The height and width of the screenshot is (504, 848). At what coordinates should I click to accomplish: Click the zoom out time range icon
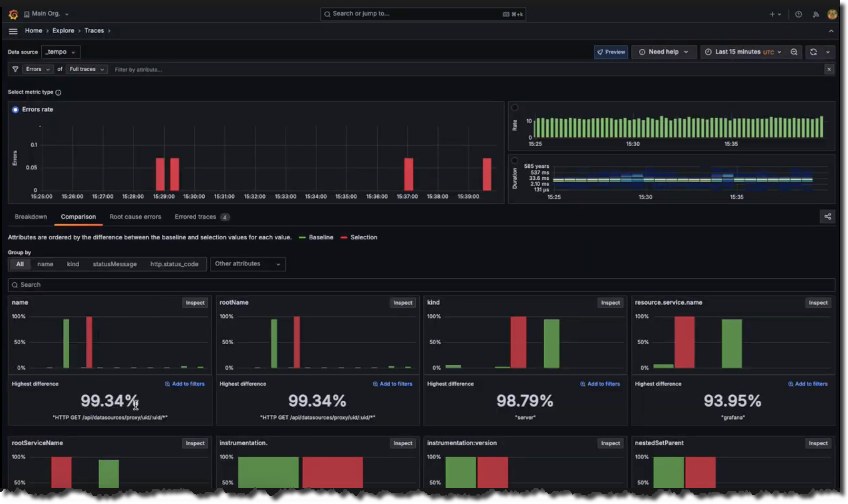pos(794,52)
